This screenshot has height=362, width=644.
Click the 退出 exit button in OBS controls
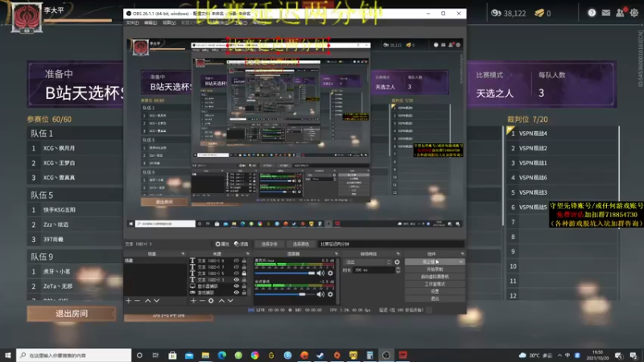435,298
